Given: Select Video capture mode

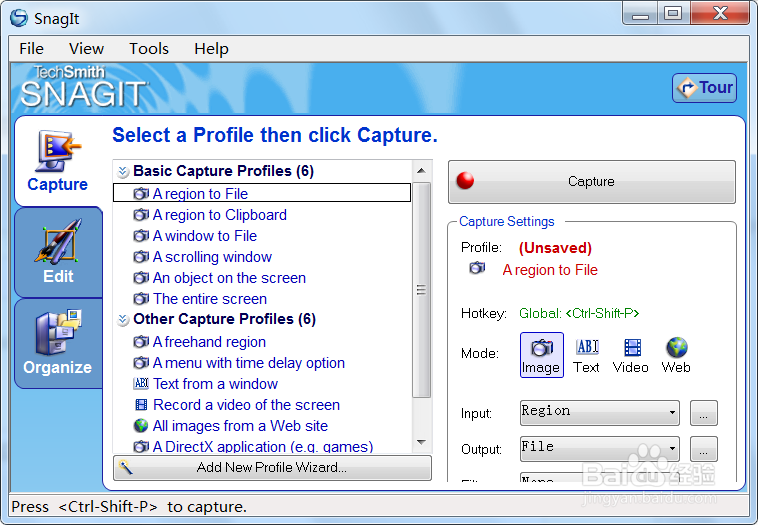Looking at the screenshot, I should point(631,356).
